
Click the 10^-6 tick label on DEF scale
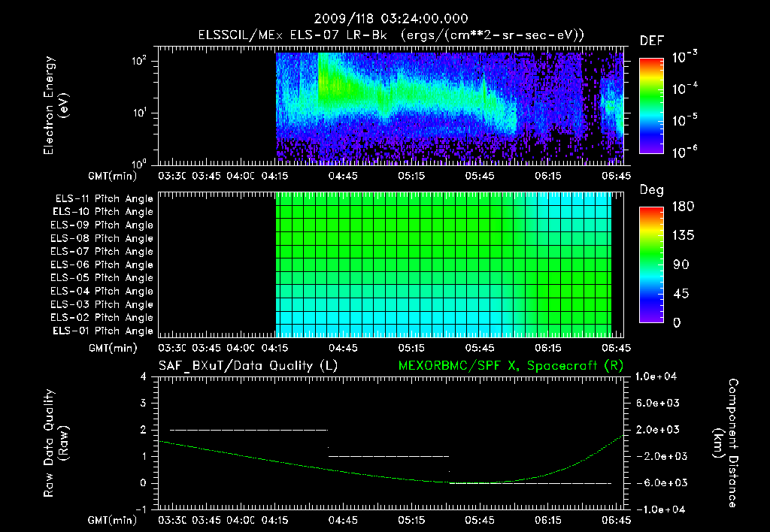click(684, 152)
